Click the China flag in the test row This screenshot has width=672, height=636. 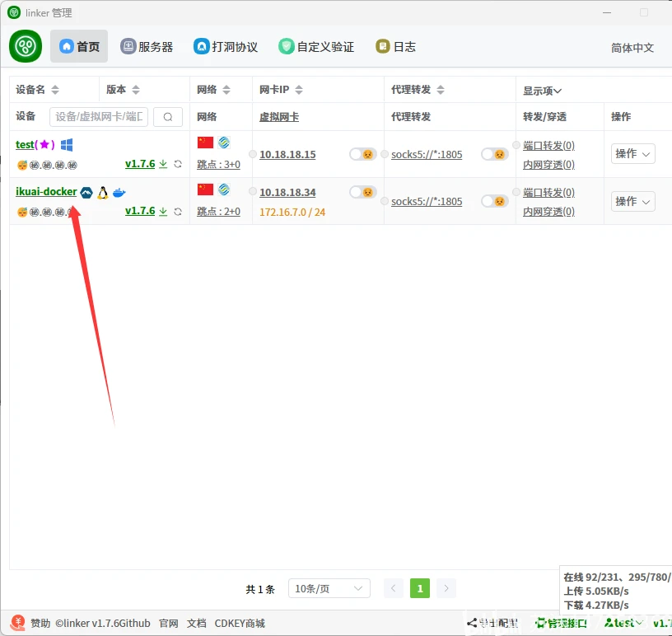(x=205, y=143)
